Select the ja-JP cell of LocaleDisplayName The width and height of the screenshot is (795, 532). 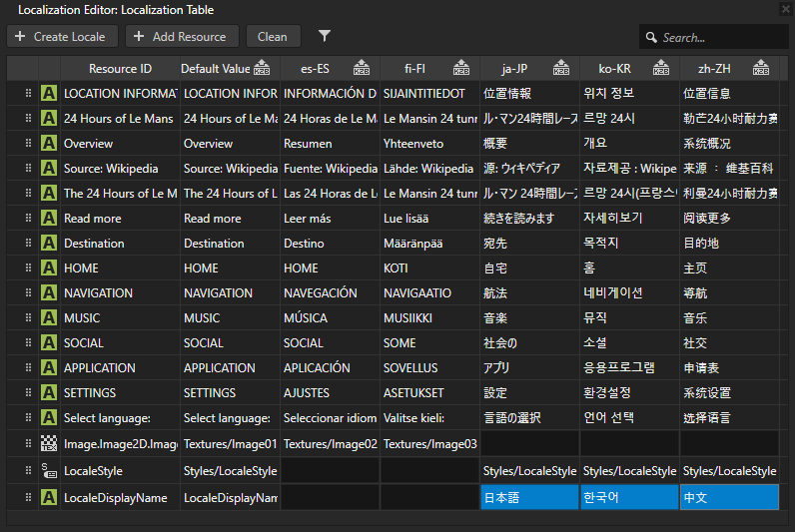[x=529, y=497]
